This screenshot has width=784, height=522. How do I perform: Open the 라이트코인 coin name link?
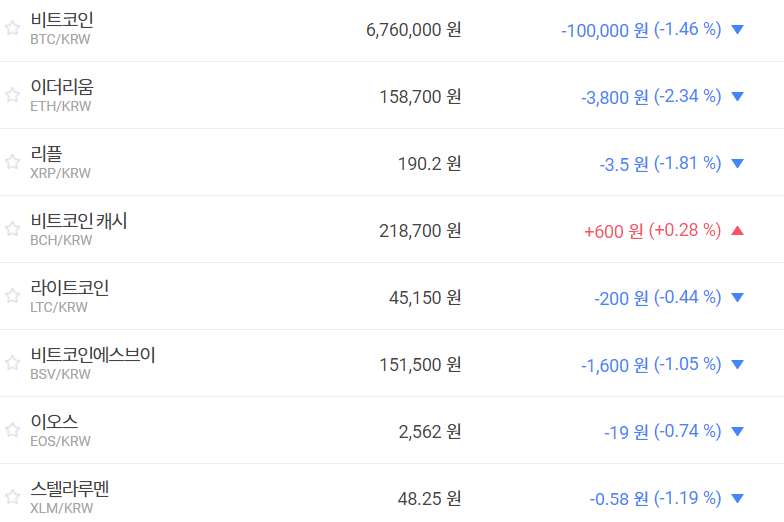pyautogui.click(x=70, y=288)
